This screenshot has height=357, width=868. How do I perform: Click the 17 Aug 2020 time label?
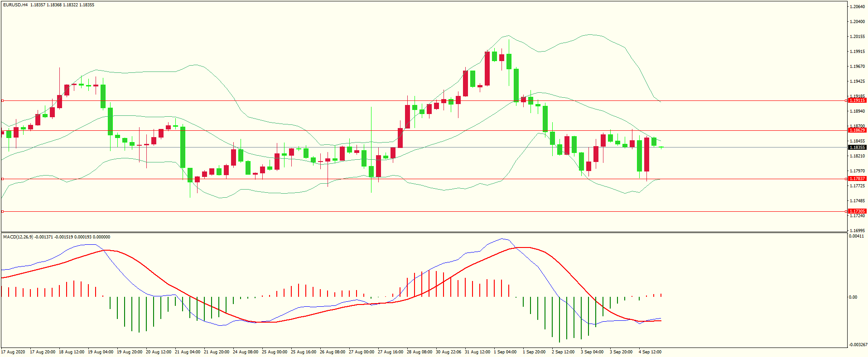pos(13,352)
